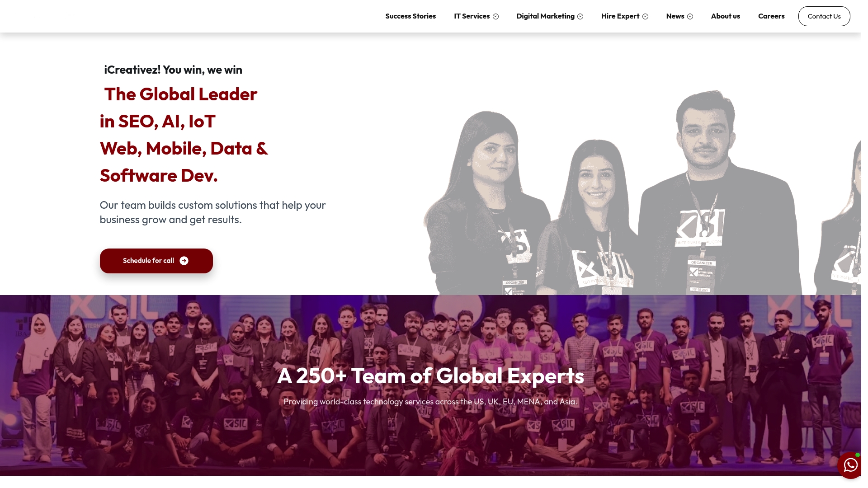Open the WhatsApp chat icon

(x=850, y=465)
